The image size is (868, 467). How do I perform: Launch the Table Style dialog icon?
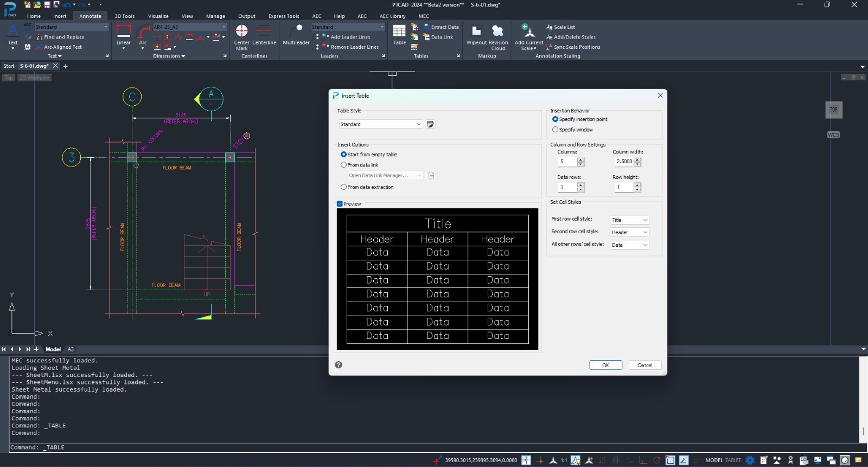pos(430,124)
